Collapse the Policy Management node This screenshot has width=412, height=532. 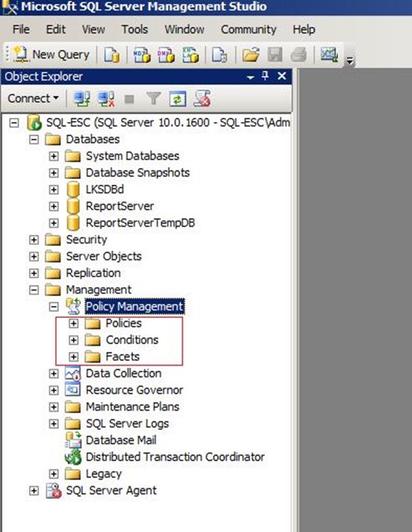[53, 307]
